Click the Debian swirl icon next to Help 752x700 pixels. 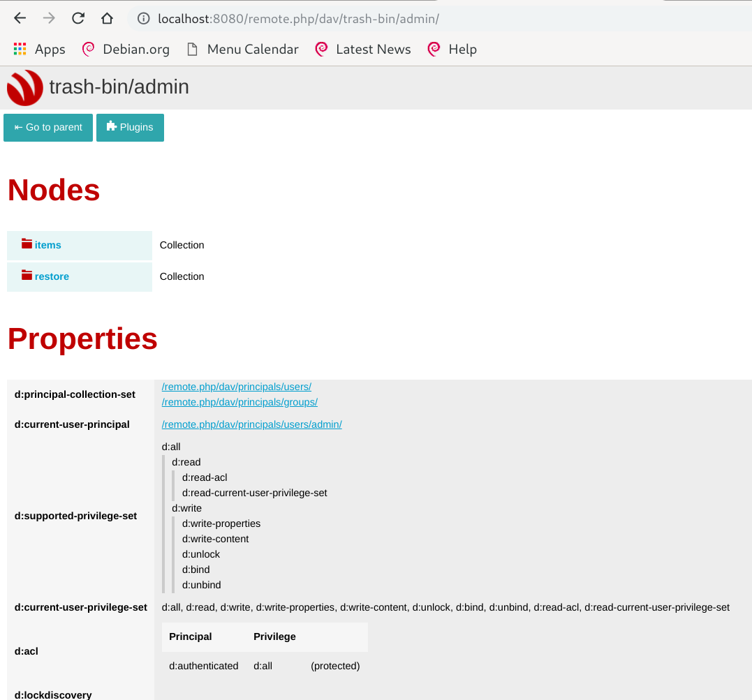(432, 49)
